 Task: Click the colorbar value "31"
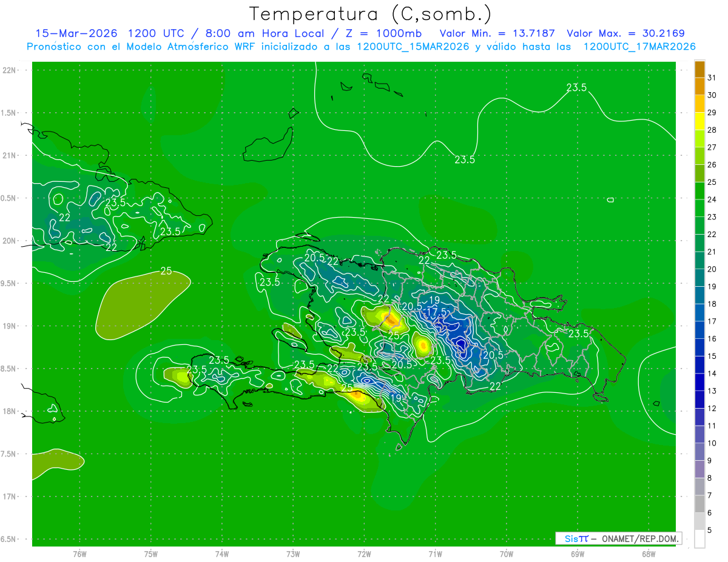coord(713,78)
